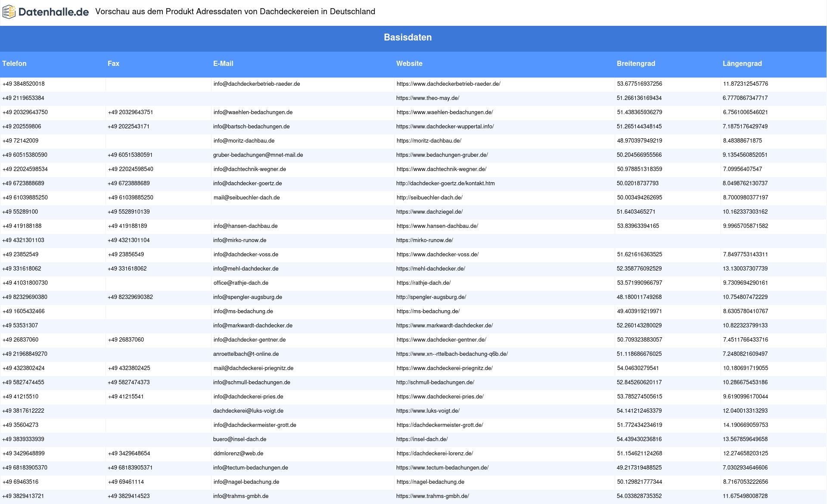Click email buero@insel-dach.de
Viewport: 827px width, 504px height.
(239, 439)
